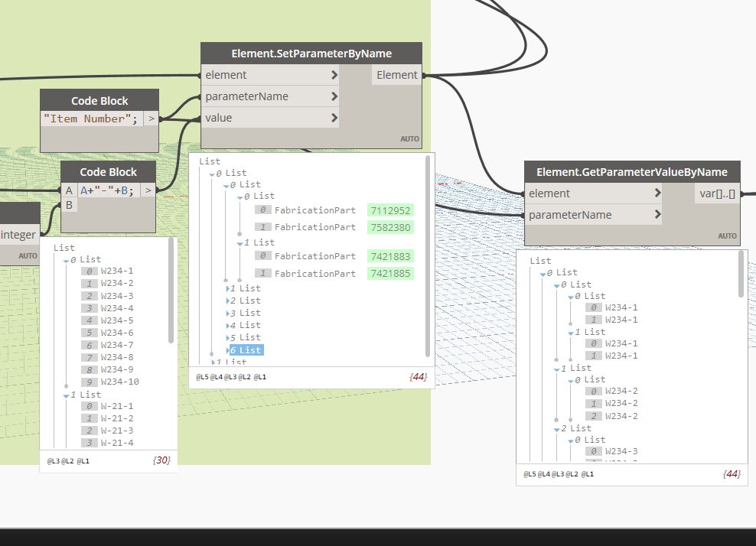
Task: Collapse the 0 List in the GetParameterValueByName preview
Action: (x=544, y=271)
